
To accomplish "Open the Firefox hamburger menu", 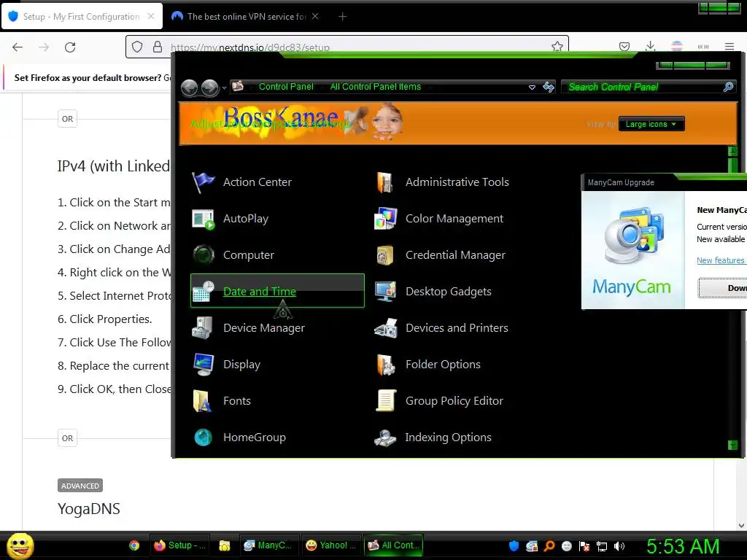I will pos(729,46).
